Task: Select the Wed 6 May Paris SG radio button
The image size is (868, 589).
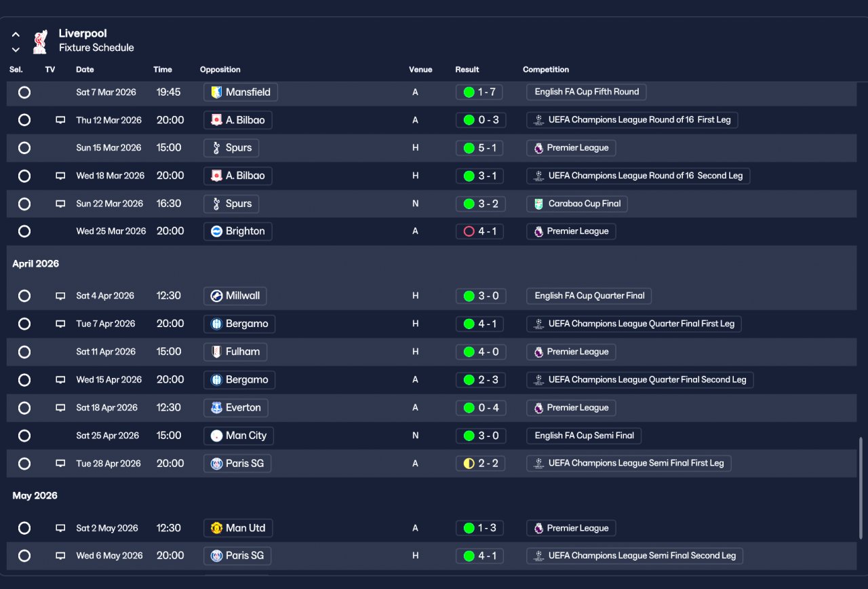Action: click(24, 556)
